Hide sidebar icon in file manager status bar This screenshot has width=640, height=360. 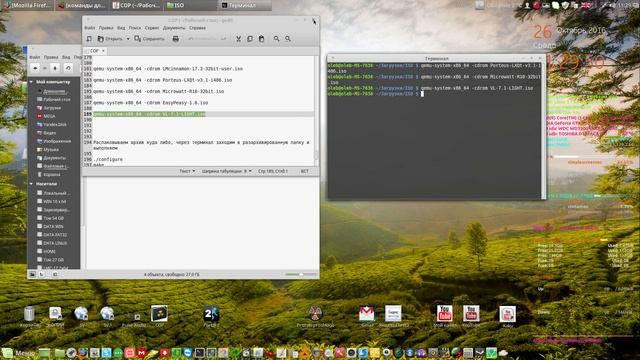pos(55,274)
